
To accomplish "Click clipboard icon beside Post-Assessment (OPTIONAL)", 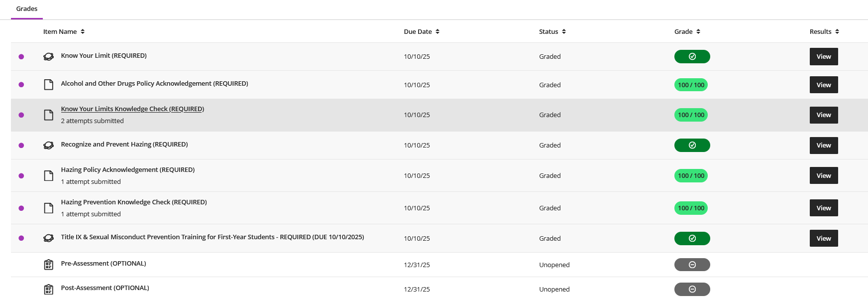I will tap(48, 289).
